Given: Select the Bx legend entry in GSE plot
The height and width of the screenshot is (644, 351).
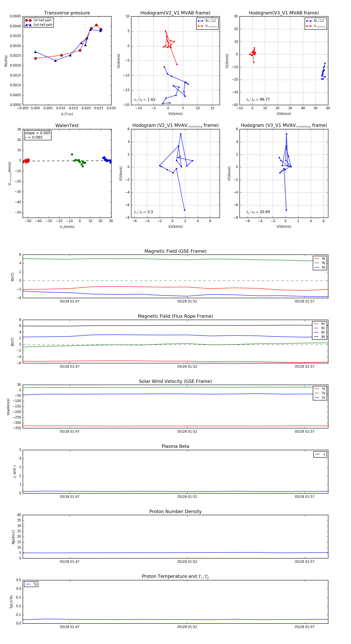Looking at the screenshot, I should pos(320,259).
